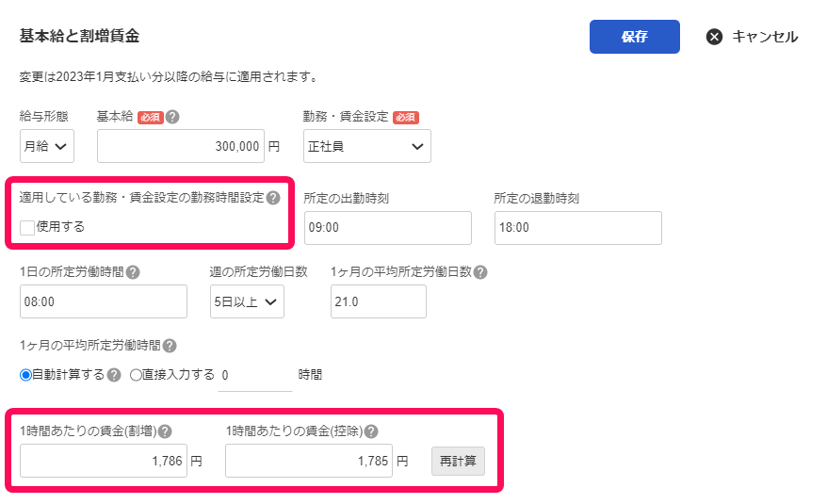Click the 21.0 average workdays field
Screen dimensions: 827x504
click(x=378, y=301)
